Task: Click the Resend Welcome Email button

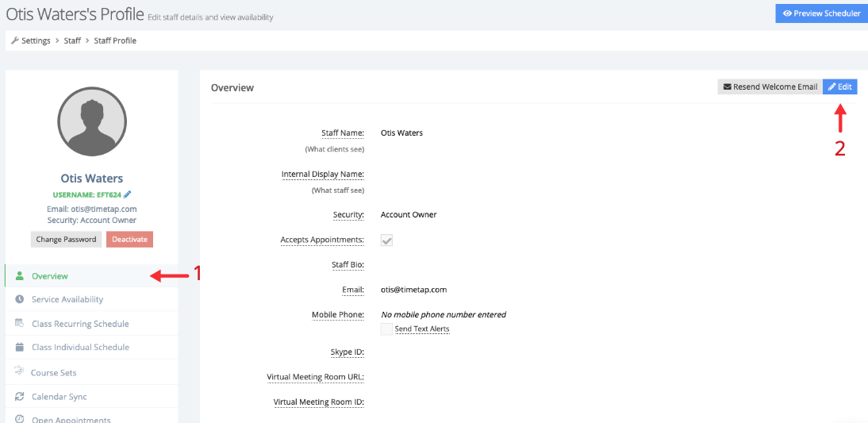Action: [770, 87]
